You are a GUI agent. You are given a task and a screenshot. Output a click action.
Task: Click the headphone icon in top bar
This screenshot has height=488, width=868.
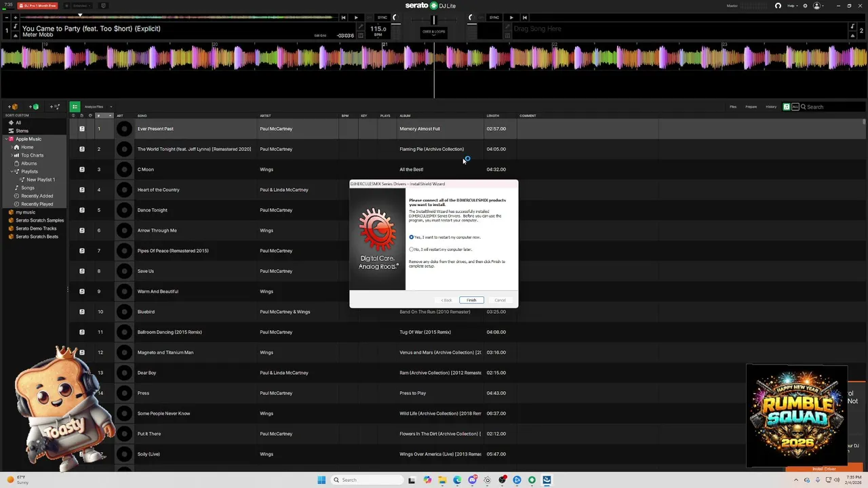click(x=778, y=5)
